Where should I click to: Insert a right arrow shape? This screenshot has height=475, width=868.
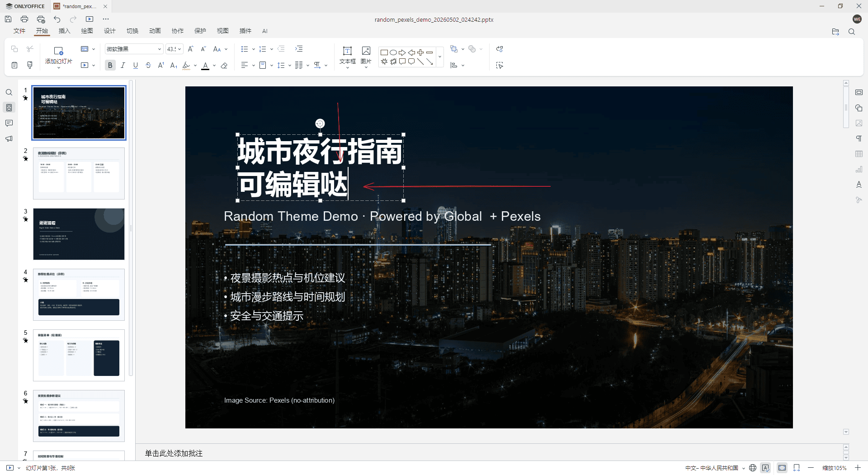(402, 52)
